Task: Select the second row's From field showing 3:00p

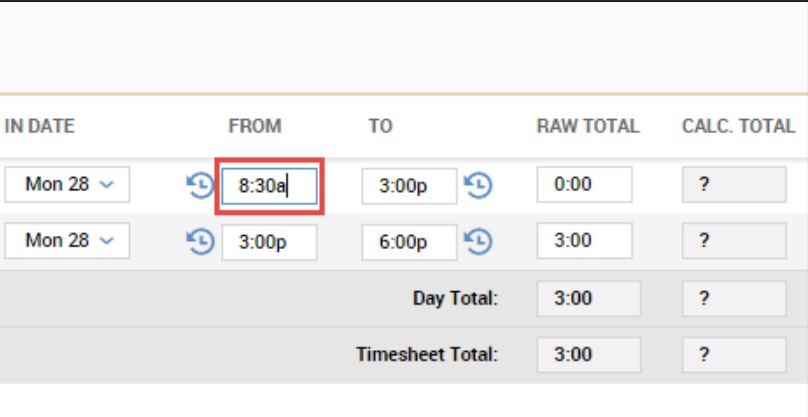Action: pos(269,241)
